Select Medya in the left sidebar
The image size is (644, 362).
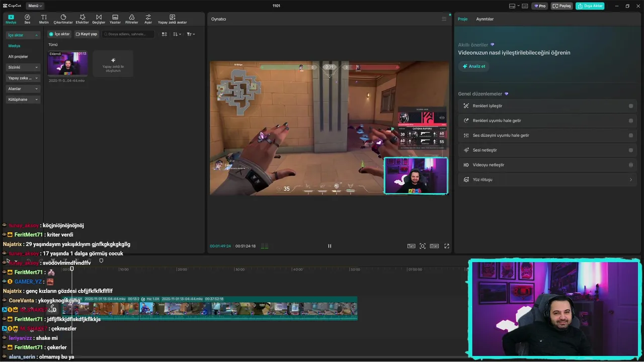(14, 46)
